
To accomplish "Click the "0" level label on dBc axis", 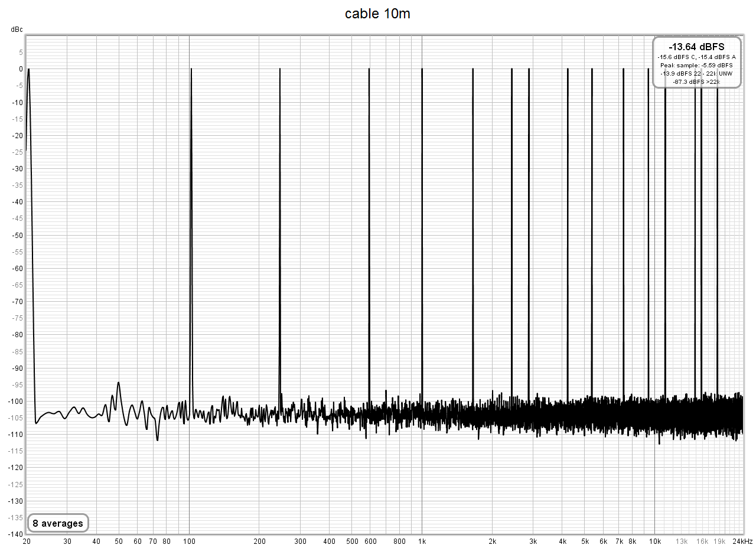I will click(20, 68).
